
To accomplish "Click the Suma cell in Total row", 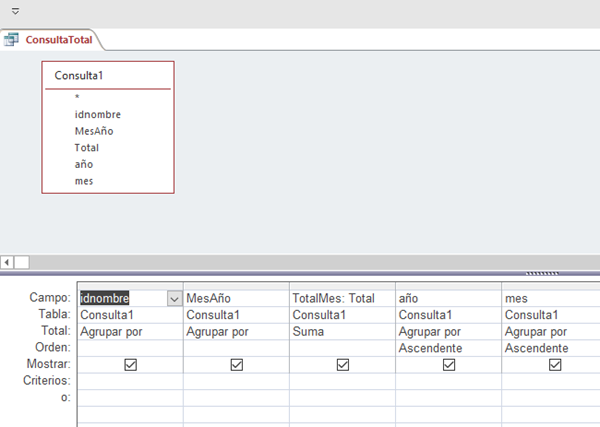I will pos(342,331).
